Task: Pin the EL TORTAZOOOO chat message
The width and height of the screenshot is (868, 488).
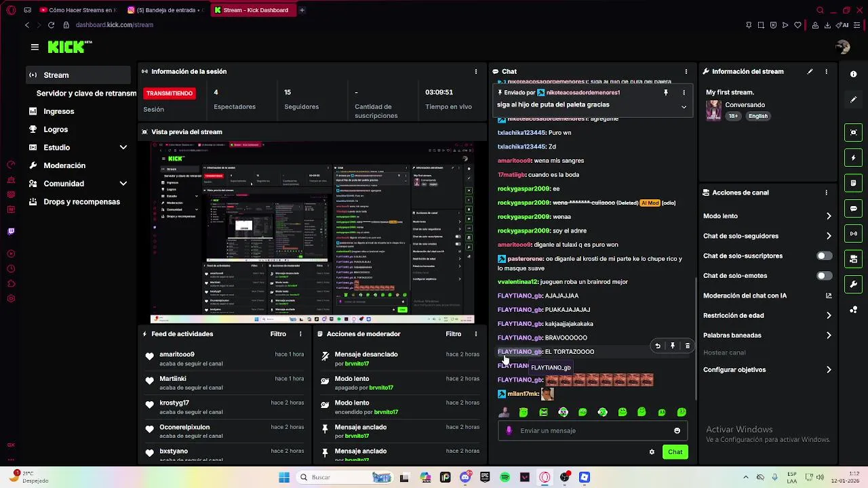Action: tap(672, 346)
